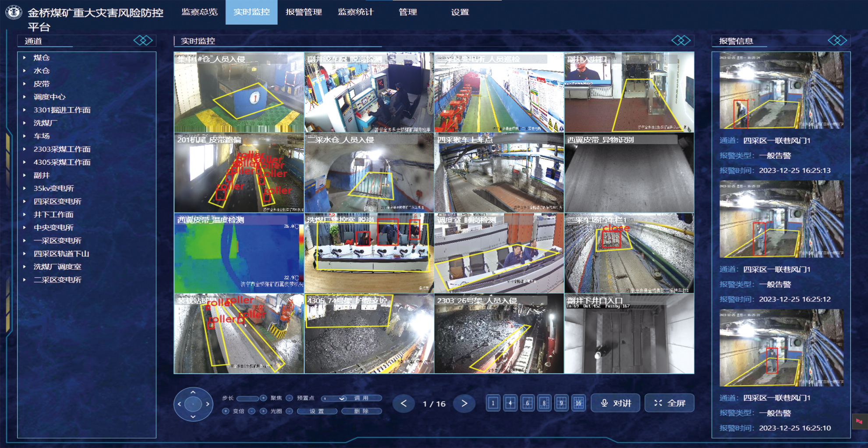This screenshot has height=448, width=868.
Task: Select the 西翼皮带_温度检测 thermal feed
Action: 239,253
